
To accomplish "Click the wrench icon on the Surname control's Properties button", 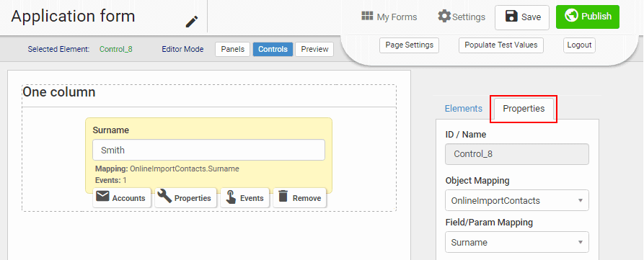I will click(164, 197).
